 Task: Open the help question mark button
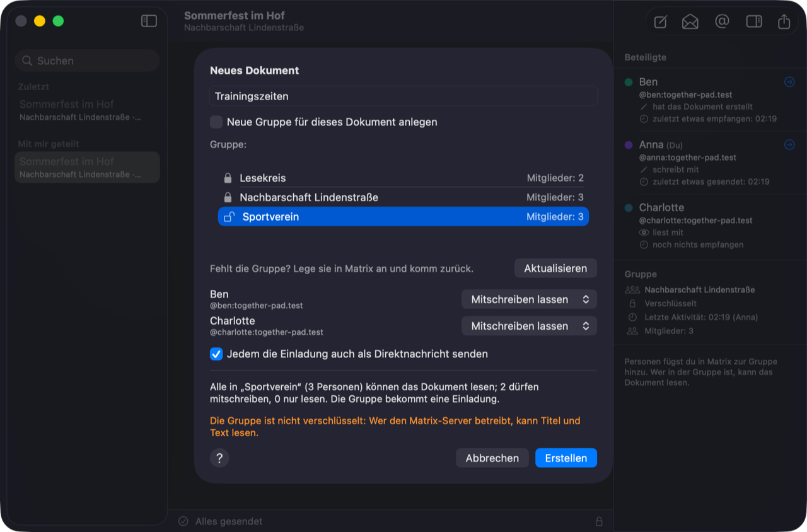tap(219, 458)
